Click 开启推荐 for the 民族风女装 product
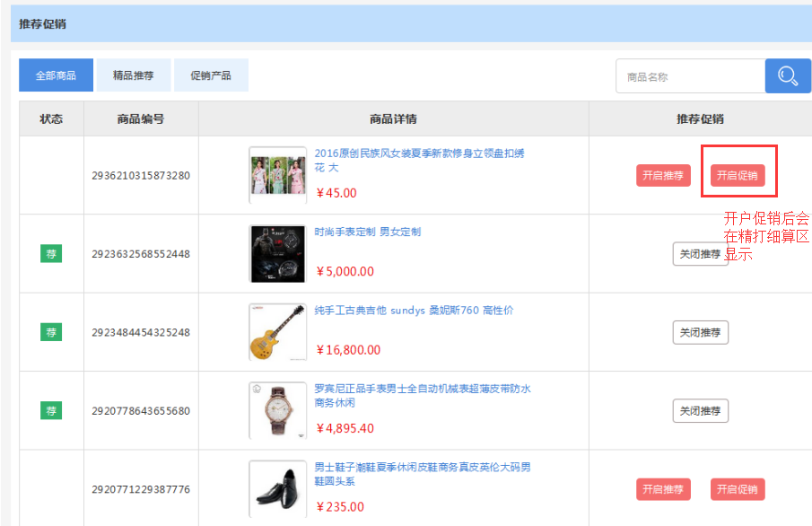The height and width of the screenshot is (526, 812). (x=663, y=176)
